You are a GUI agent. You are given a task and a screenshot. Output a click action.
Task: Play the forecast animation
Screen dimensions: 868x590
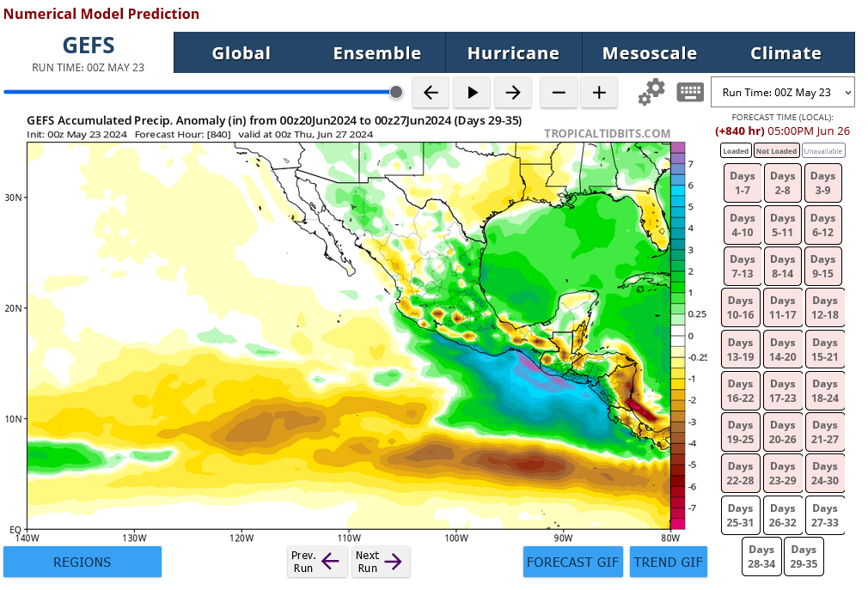click(472, 93)
